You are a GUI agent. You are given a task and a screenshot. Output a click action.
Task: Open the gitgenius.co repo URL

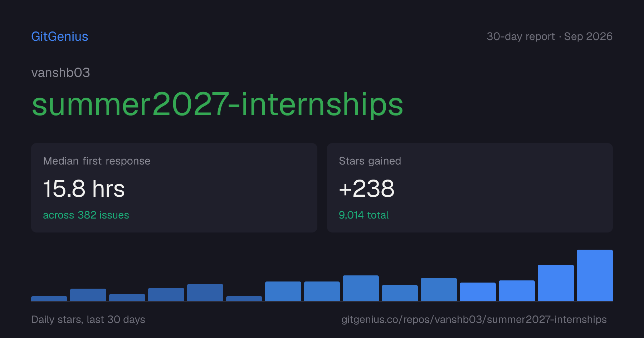(x=474, y=319)
